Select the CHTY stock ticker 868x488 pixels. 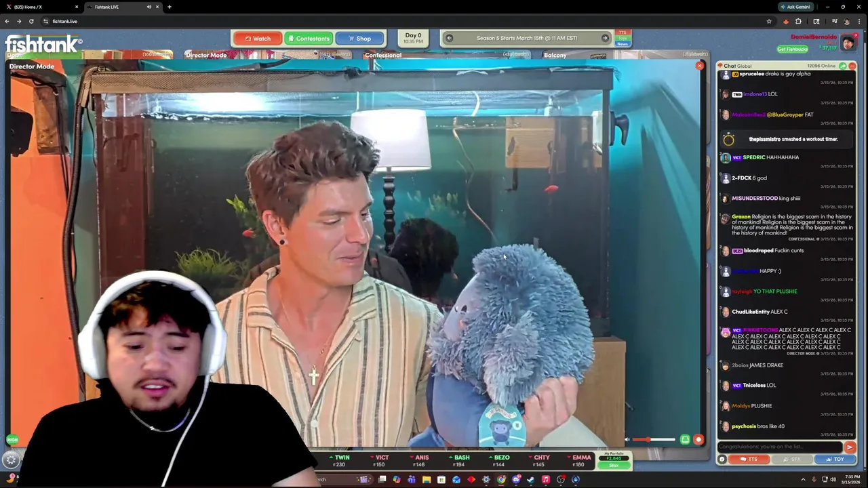(538, 461)
